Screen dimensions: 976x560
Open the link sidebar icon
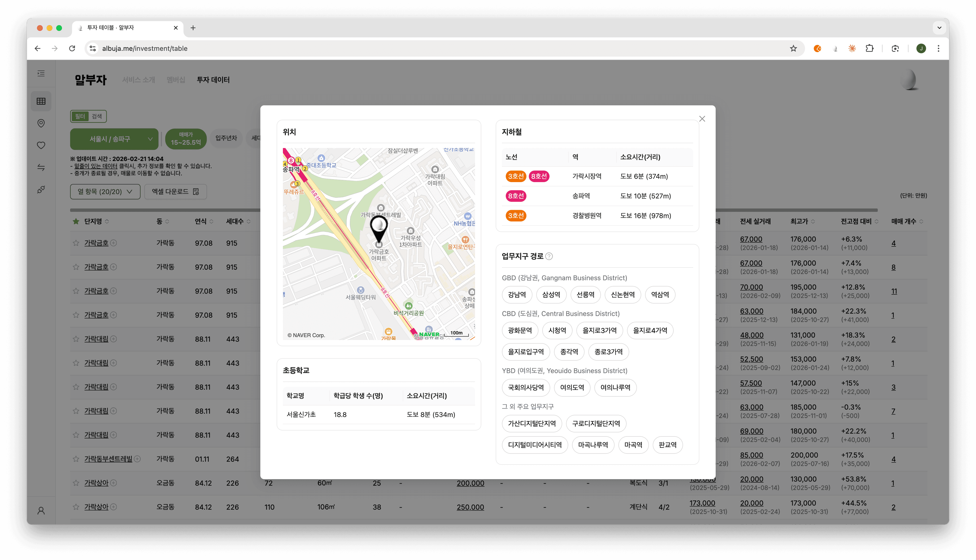pyautogui.click(x=41, y=189)
